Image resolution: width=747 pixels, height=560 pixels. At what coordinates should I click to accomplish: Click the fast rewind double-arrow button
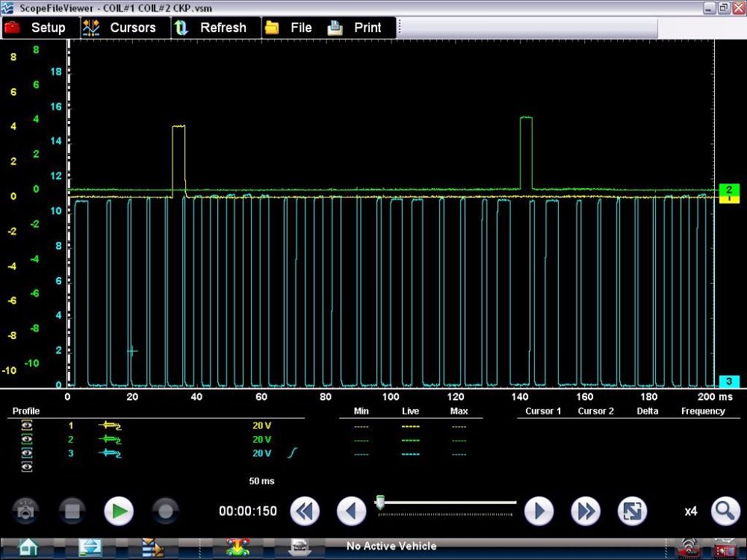click(x=305, y=511)
